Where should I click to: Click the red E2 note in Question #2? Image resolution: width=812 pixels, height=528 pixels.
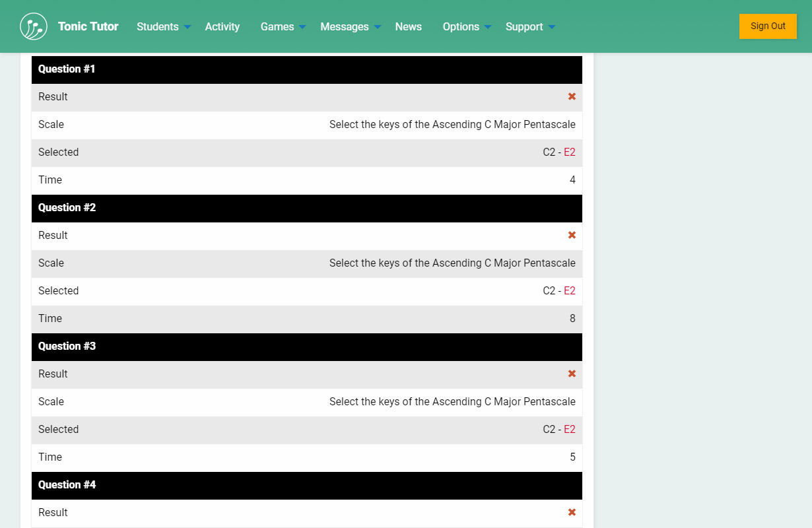coord(569,290)
